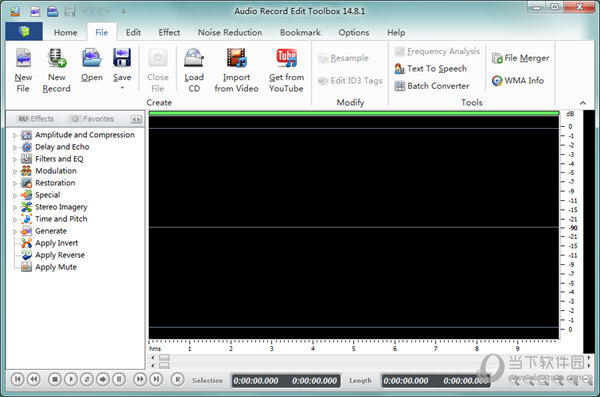Jump to the start of the track
600x397 pixels.
point(17,379)
